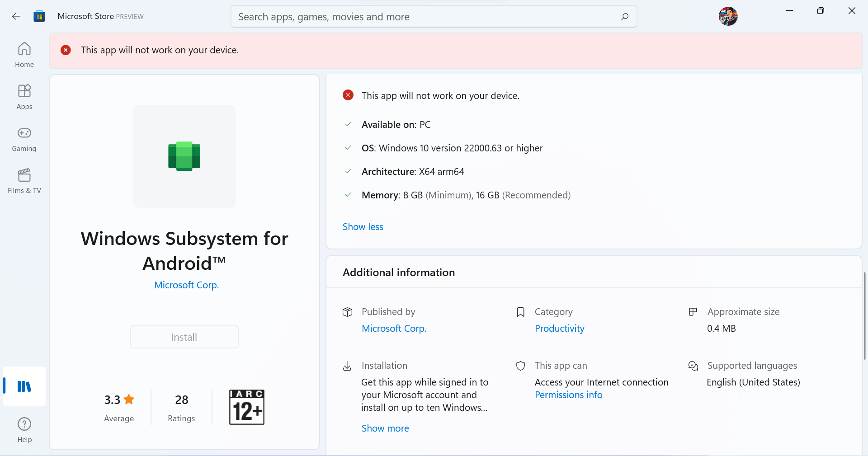The height and width of the screenshot is (456, 868).
Task: Click the error icon in system requirements
Action: click(x=348, y=95)
